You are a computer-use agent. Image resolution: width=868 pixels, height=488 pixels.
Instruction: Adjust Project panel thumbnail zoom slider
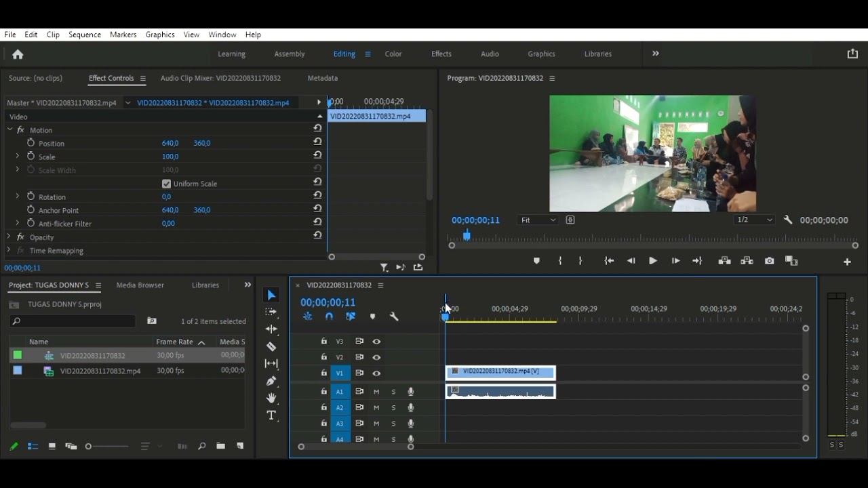(107, 446)
